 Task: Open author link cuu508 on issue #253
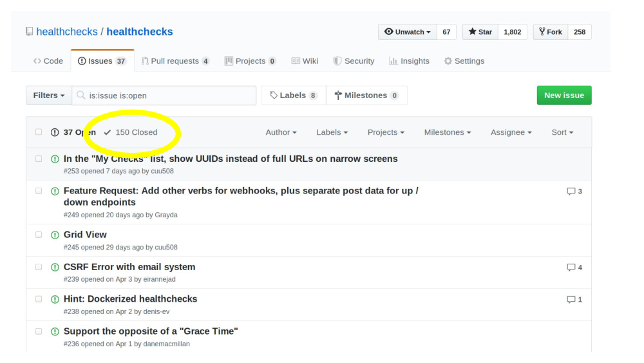pos(162,171)
